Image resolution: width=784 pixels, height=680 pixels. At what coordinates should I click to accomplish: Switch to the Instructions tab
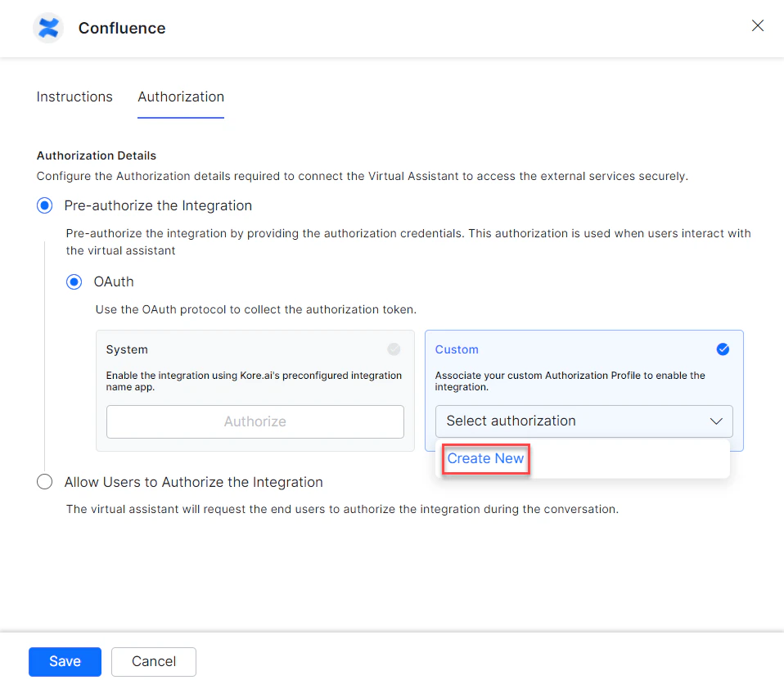[74, 97]
